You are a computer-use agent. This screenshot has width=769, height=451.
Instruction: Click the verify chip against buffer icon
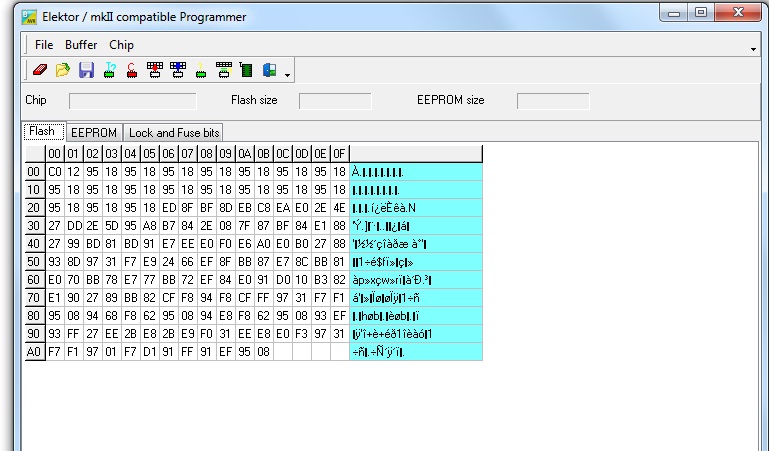224,70
